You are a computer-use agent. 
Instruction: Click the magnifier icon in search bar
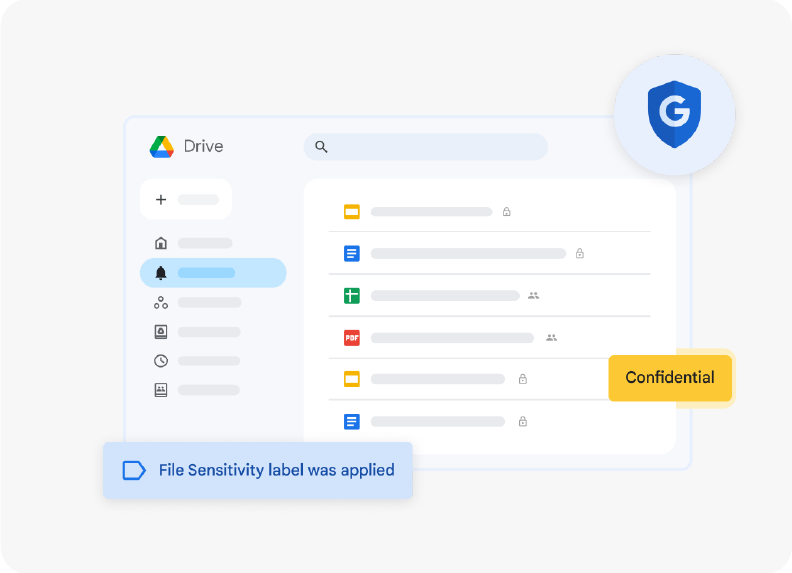(321, 147)
